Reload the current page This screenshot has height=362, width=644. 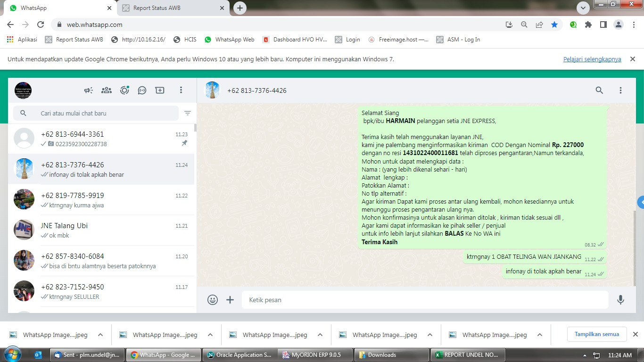41,25
